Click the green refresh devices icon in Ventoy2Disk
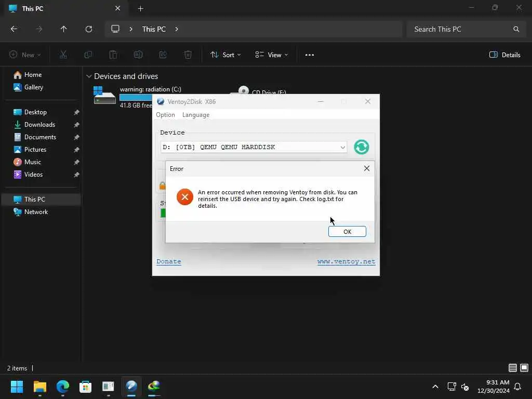Image resolution: width=532 pixels, height=399 pixels. (362, 147)
